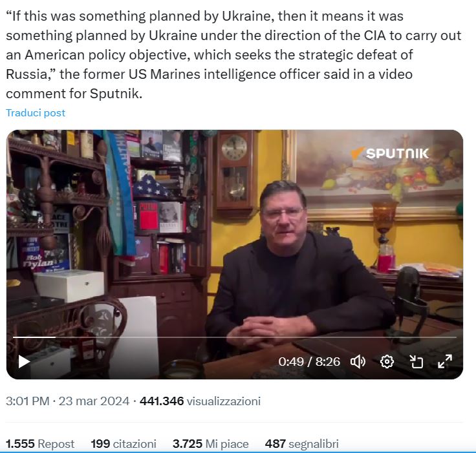Click the 0:49 / 8:26 time display
Viewport: 476px width, 453px height.
pos(309,362)
